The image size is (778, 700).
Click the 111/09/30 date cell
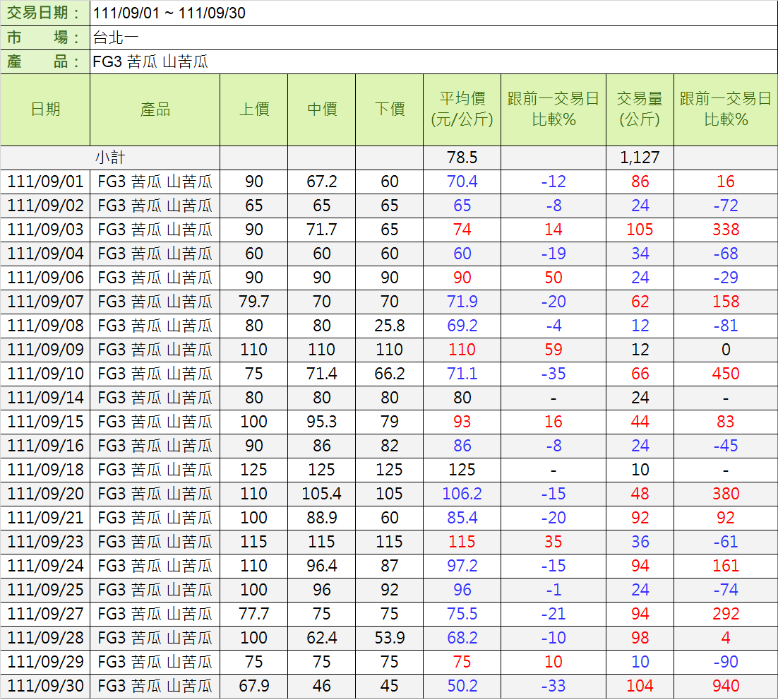45,686
